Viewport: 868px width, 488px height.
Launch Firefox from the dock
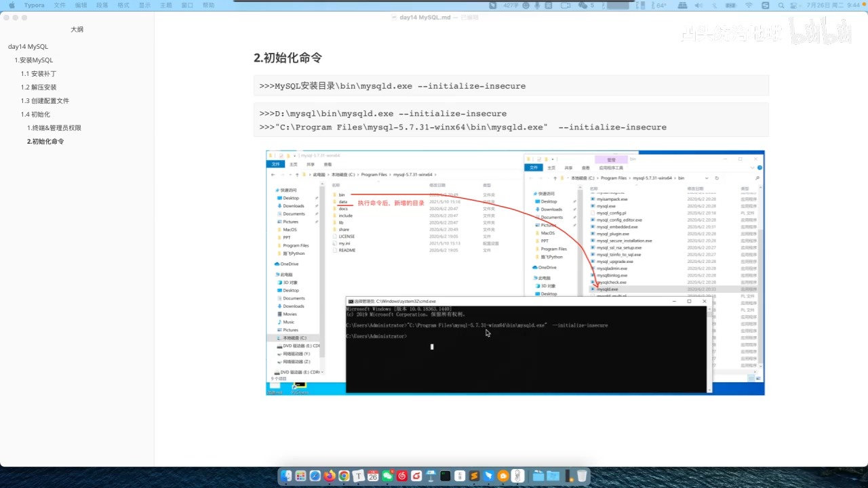click(330, 476)
